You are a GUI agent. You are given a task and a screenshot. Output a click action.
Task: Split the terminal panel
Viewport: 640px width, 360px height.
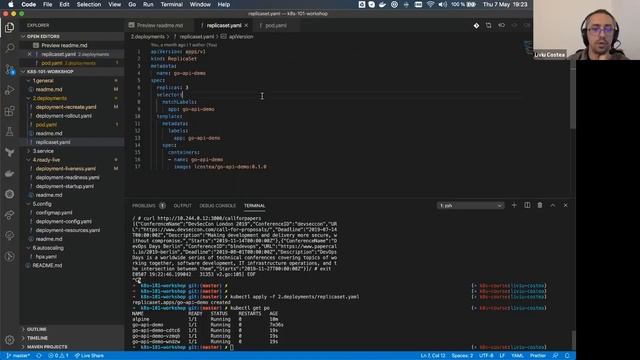527,205
